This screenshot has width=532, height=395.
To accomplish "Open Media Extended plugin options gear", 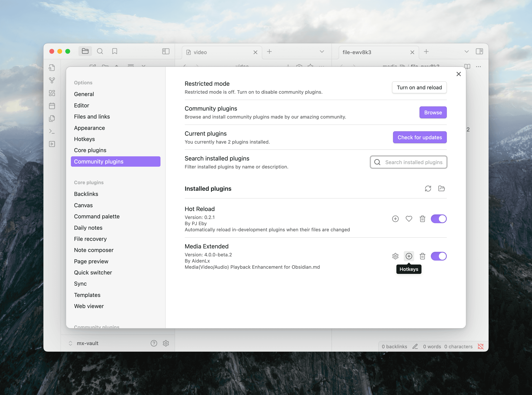I will coord(395,256).
